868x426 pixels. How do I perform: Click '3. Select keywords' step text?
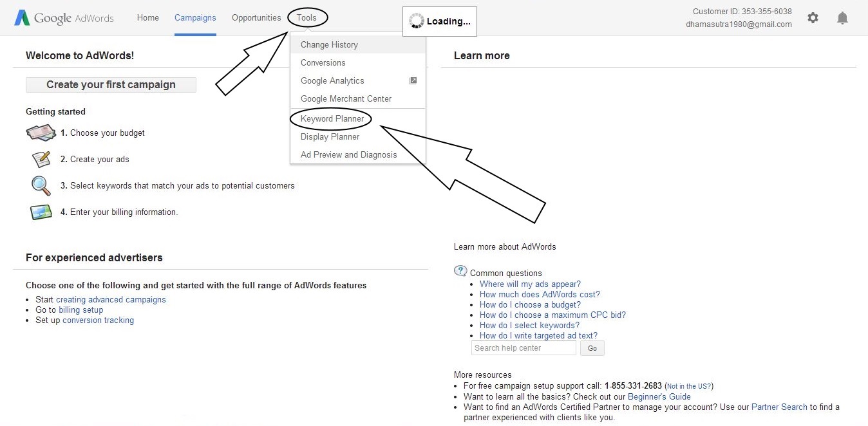(x=178, y=186)
